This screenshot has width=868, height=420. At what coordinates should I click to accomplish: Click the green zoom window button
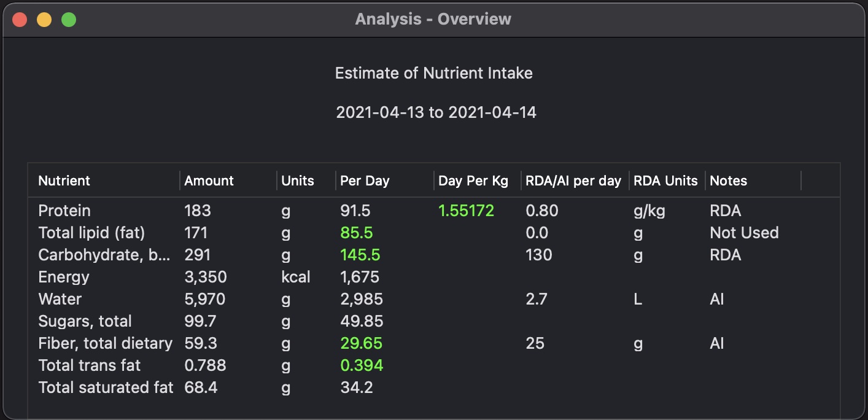[69, 20]
